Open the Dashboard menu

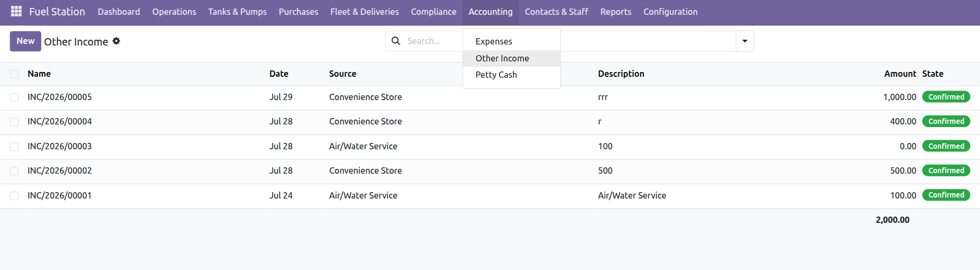point(119,12)
